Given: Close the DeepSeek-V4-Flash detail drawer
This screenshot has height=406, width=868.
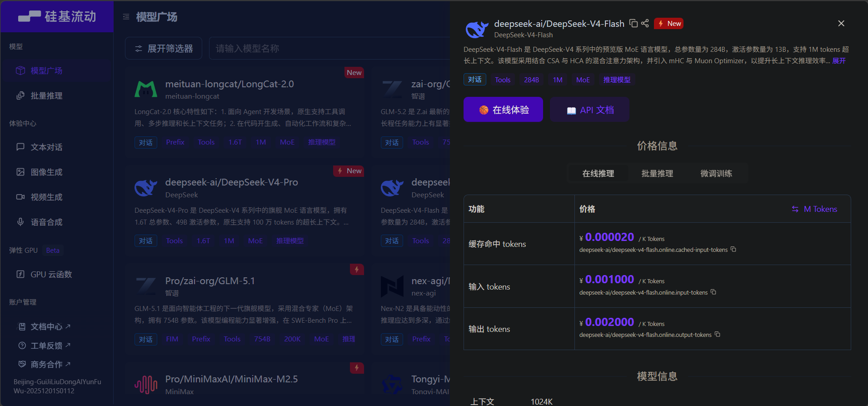Looking at the screenshot, I should pos(841,23).
